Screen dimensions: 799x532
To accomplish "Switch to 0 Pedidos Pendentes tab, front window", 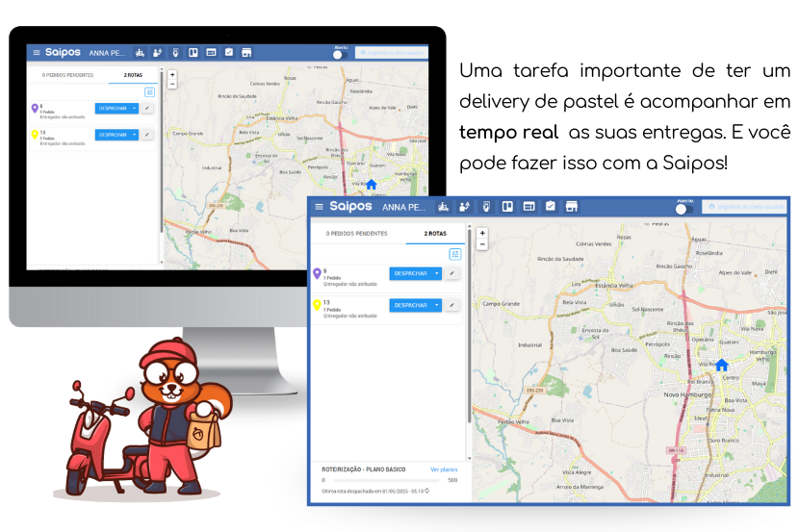I will pyautogui.click(x=357, y=234).
